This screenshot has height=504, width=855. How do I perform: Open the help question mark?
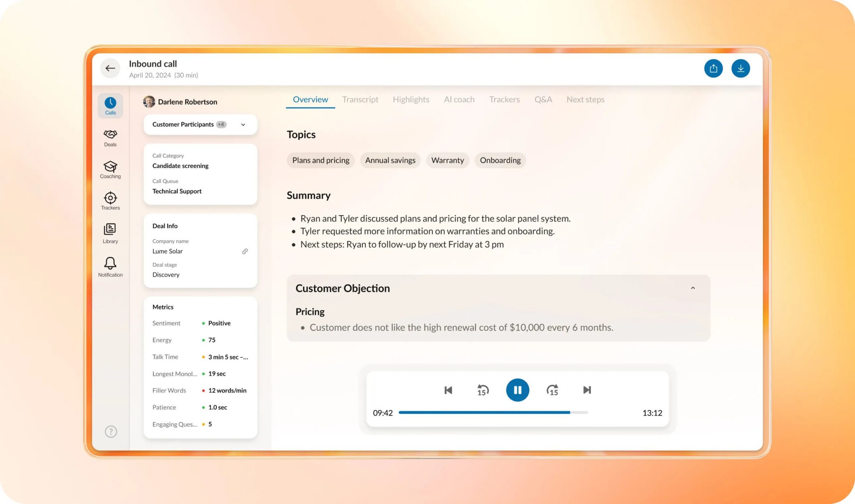[110, 431]
